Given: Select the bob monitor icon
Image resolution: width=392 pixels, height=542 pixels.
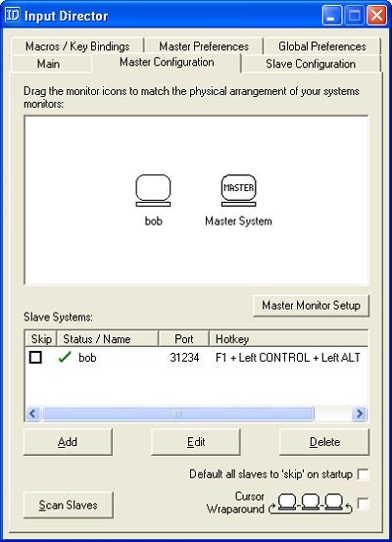Looking at the screenshot, I should [153, 191].
